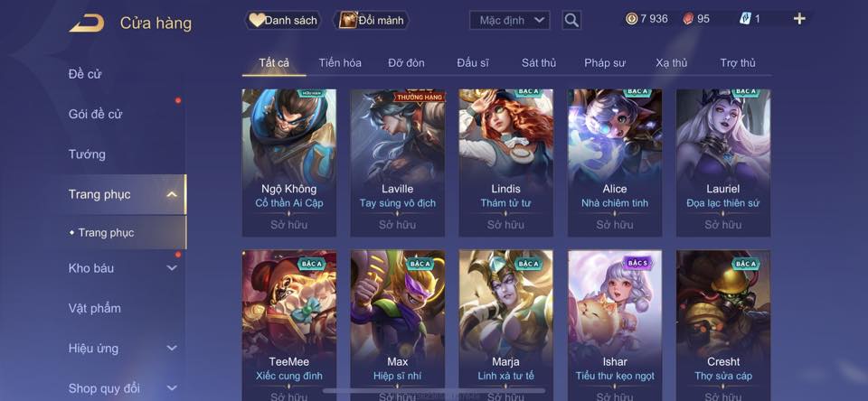Select the Ishar Tiểu thư kẹo ngọt card
The width and height of the screenshot is (868, 401).
tap(615, 325)
